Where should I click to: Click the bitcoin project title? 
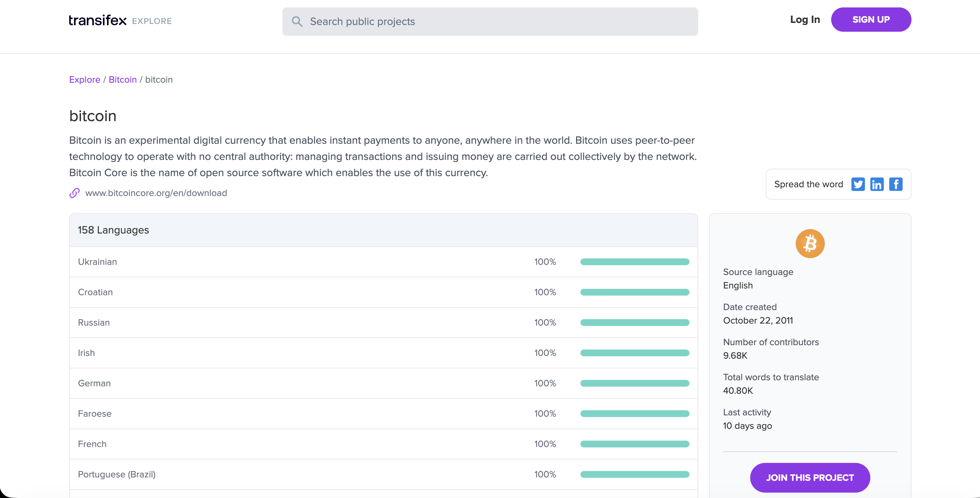pyautogui.click(x=93, y=116)
